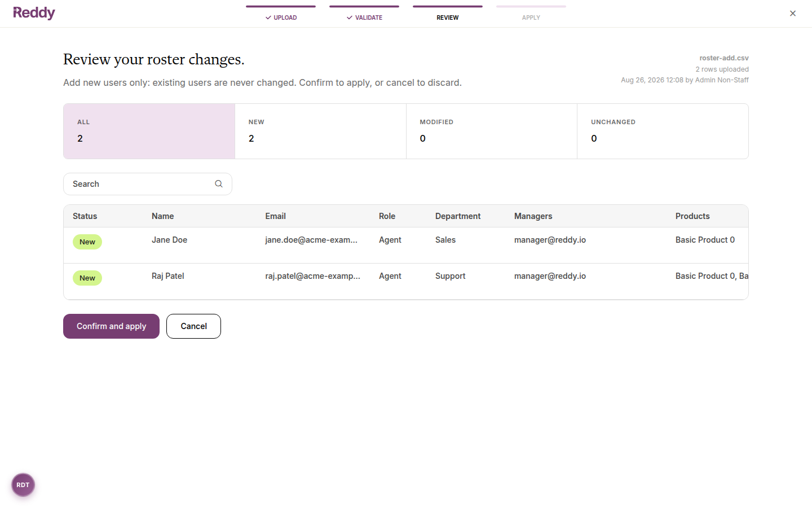Click the Role column header
The image size is (812, 508).
click(387, 216)
